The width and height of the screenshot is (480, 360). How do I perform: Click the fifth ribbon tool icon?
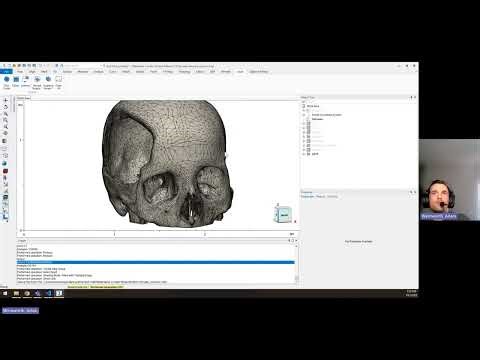click(x=48, y=79)
